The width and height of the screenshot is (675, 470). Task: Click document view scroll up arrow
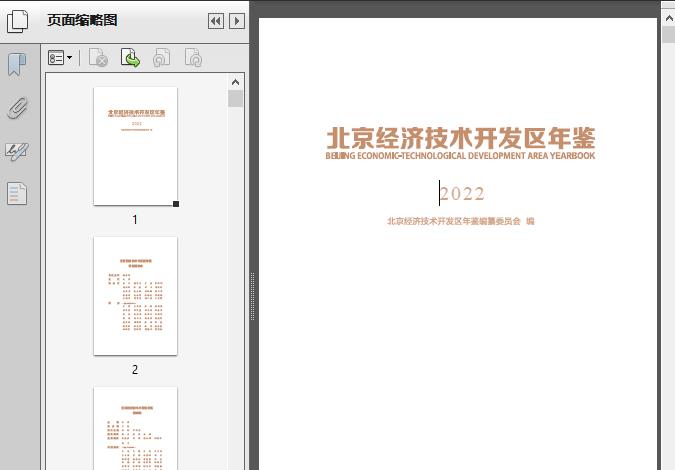669,19
